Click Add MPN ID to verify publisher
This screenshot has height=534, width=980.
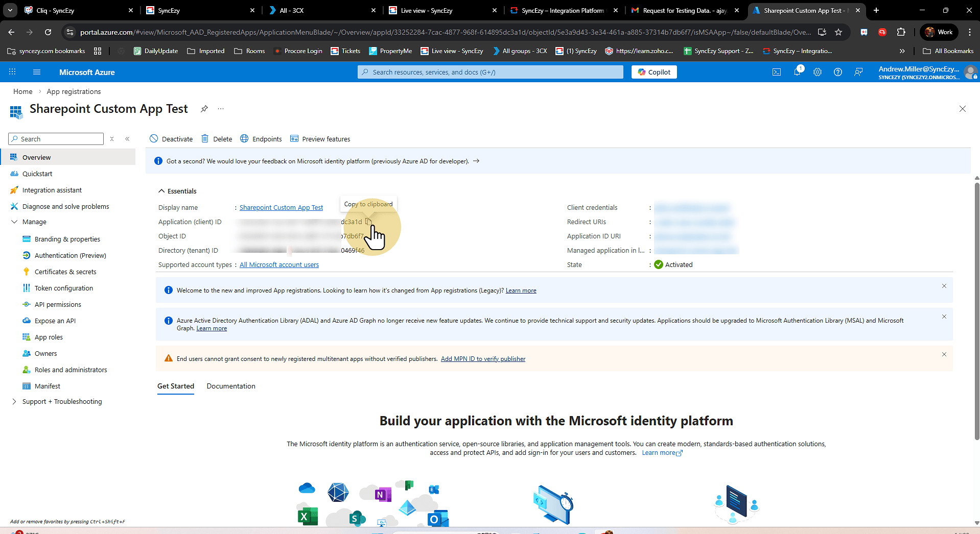tap(483, 359)
